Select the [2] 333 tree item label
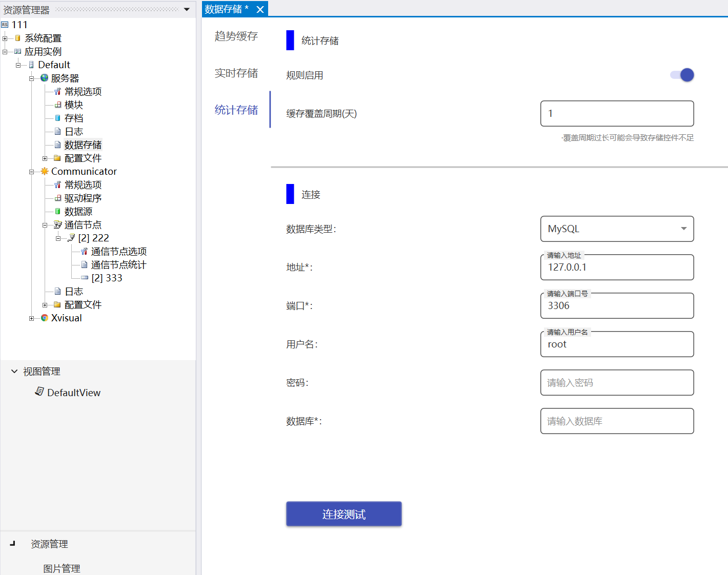 tap(107, 278)
